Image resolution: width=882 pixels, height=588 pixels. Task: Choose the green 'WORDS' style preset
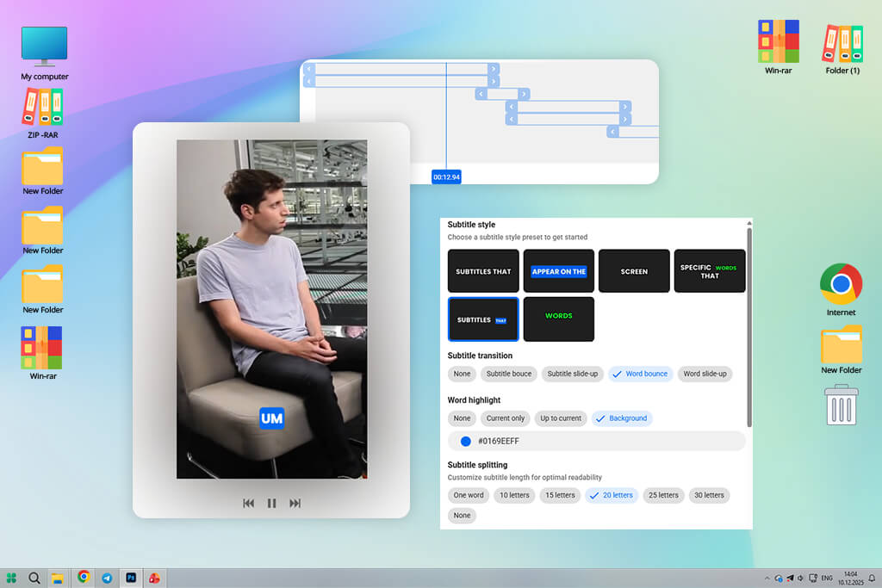(558, 319)
